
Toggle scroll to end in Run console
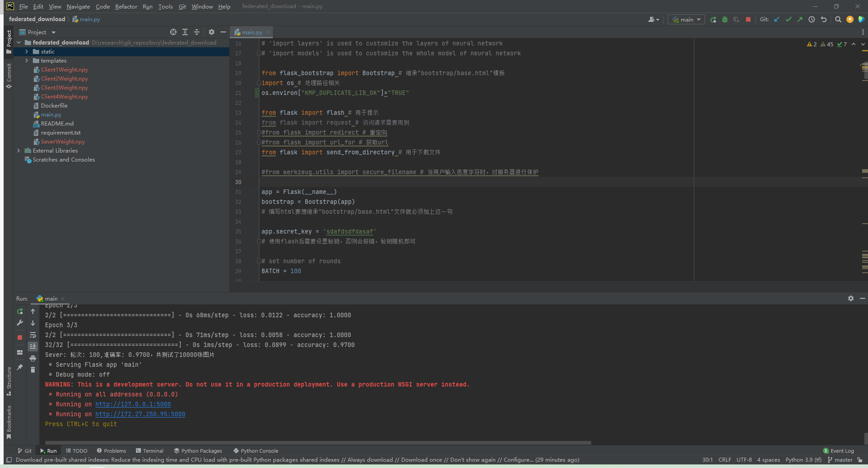(x=33, y=346)
